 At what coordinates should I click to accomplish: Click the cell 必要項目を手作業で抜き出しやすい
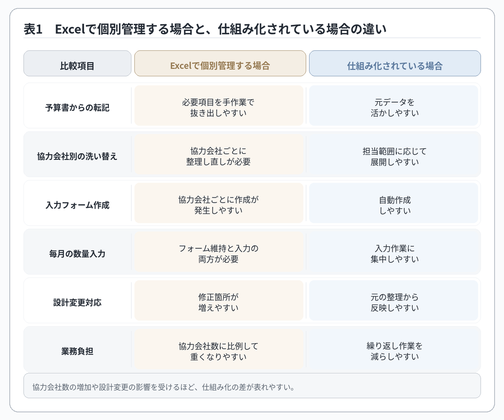point(218,105)
